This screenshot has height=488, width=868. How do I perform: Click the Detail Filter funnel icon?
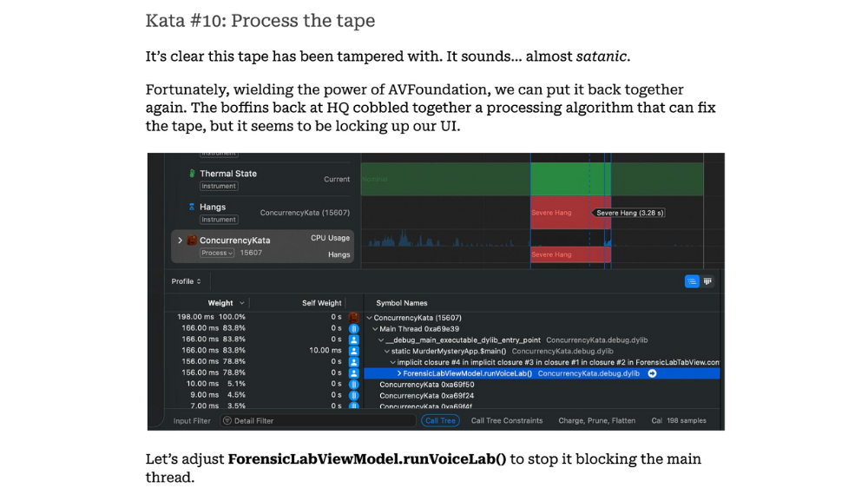pyautogui.click(x=227, y=421)
